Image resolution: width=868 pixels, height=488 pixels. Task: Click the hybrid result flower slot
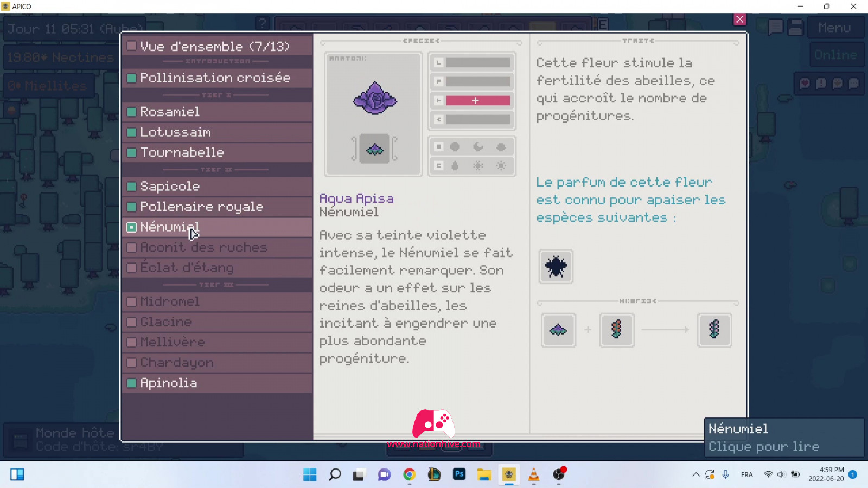[x=714, y=330]
